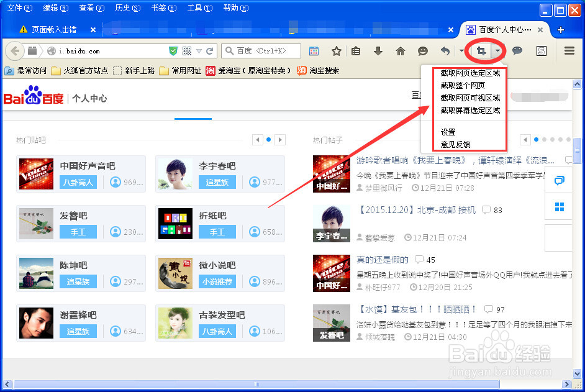
Task: Open 新手上路 bookmark
Action: tap(134, 71)
